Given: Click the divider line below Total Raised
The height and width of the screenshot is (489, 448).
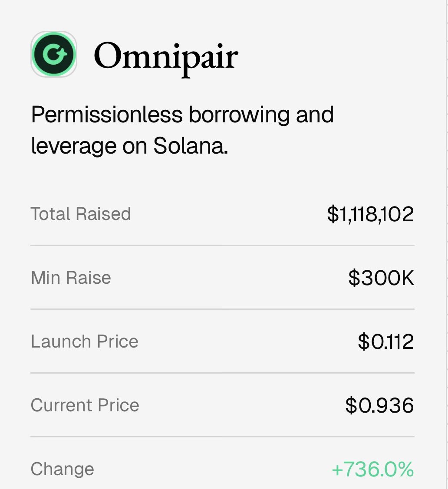Looking at the screenshot, I should (222, 245).
